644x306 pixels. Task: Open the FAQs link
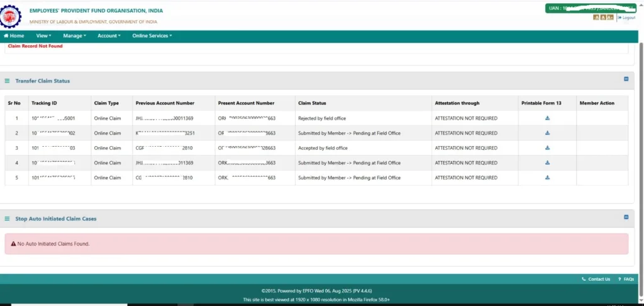[626, 279]
